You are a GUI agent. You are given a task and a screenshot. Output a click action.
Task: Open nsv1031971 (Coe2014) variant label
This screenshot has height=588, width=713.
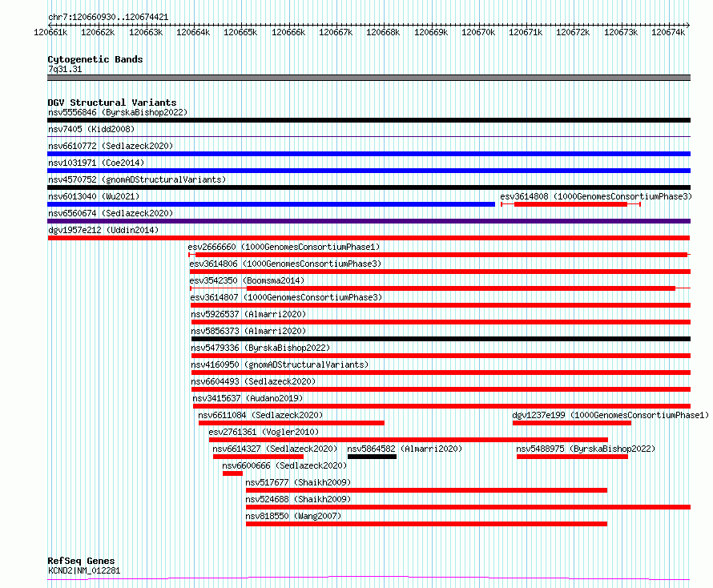pos(96,163)
